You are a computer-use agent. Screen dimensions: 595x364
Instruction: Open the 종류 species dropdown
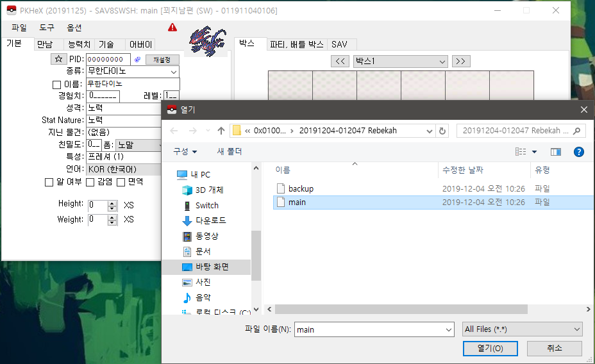click(x=173, y=72)
